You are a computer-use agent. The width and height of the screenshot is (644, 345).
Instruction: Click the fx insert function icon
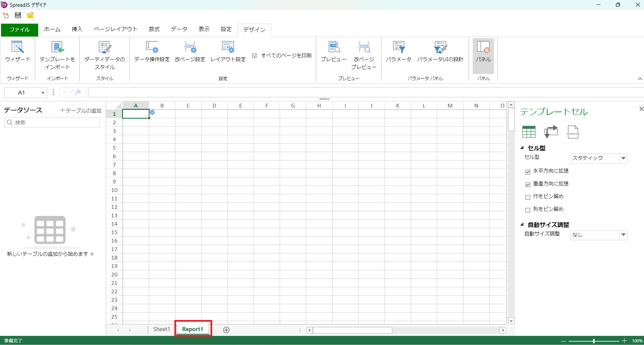click(x=78, y=92)
